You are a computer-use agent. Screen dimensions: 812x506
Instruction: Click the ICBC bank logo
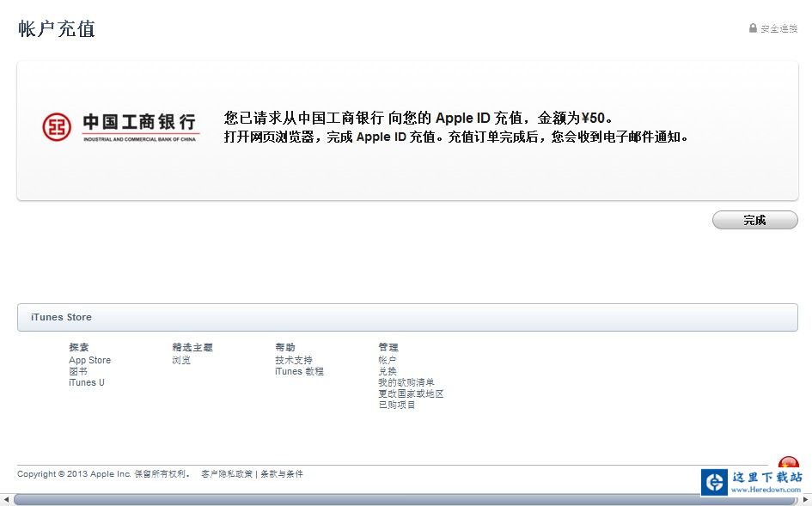[120, 127]
